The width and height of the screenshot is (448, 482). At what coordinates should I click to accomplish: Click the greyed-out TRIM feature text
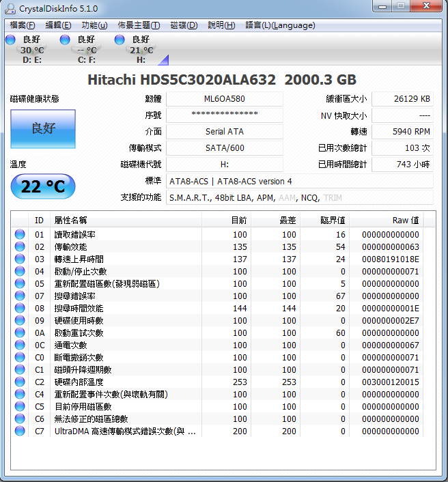click(333, 198)
